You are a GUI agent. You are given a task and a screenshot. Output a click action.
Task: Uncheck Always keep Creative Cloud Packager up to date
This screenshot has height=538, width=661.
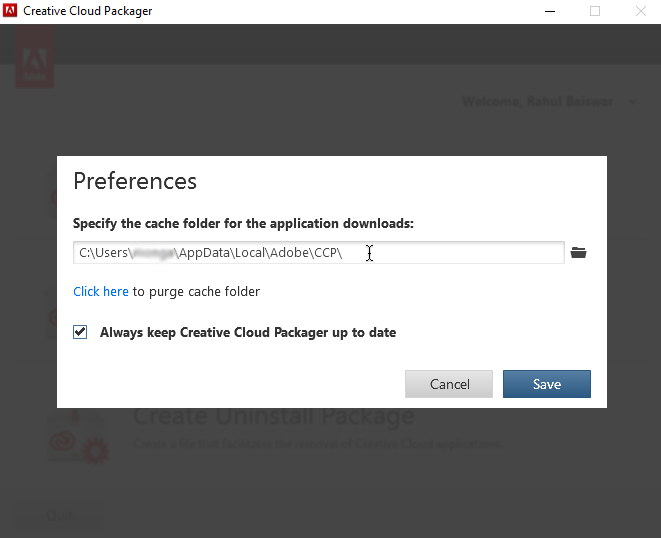coord(80,332)
